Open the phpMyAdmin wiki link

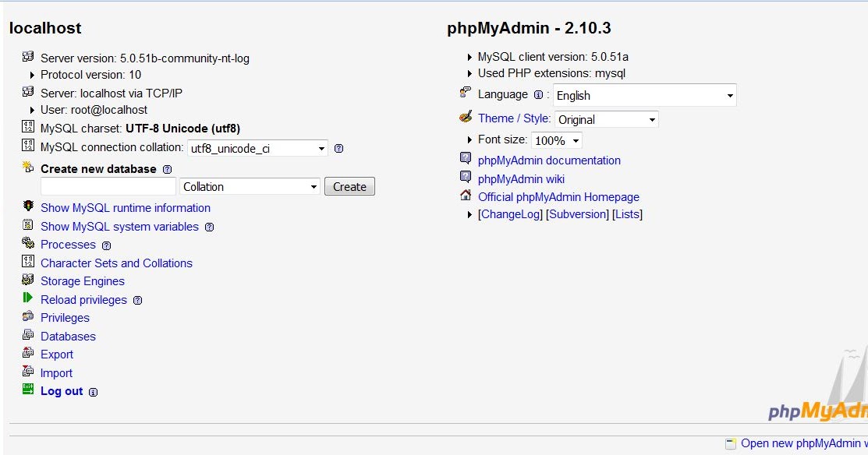[x=521, y=179]
